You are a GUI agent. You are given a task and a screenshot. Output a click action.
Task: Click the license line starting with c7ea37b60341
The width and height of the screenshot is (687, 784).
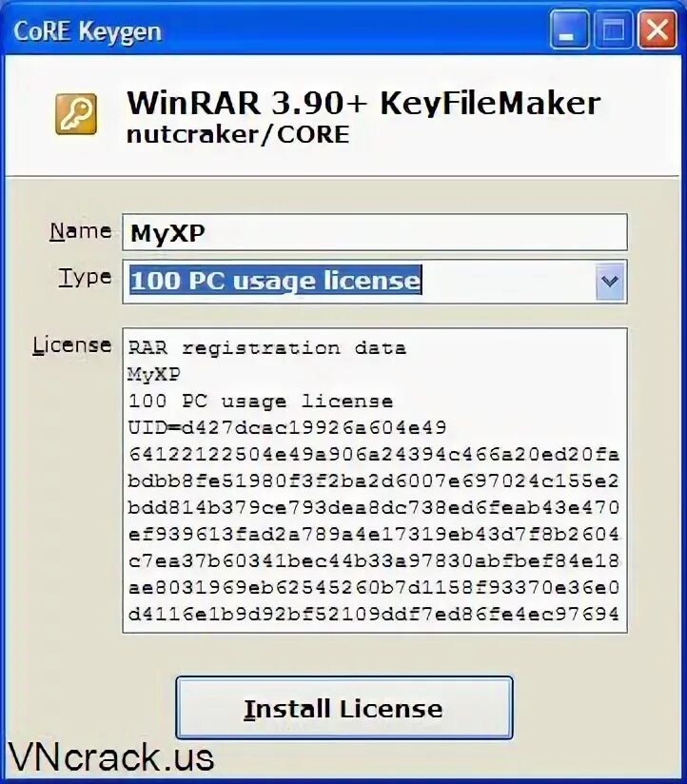tap(374, 560)
